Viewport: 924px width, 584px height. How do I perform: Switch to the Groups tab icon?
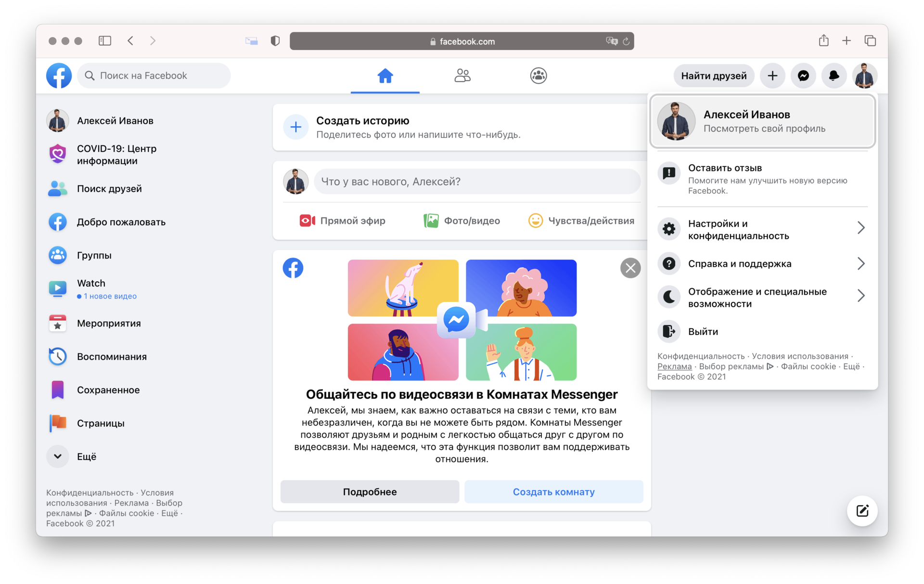click(539, 76)
